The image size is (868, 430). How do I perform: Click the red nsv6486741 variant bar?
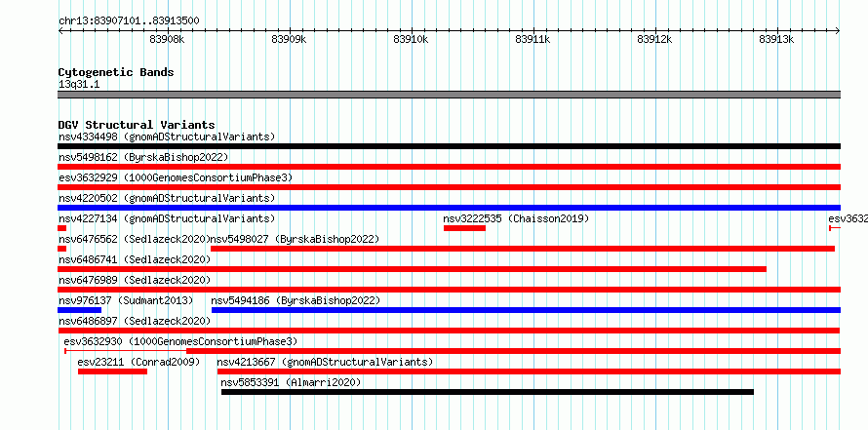[412, 269]
